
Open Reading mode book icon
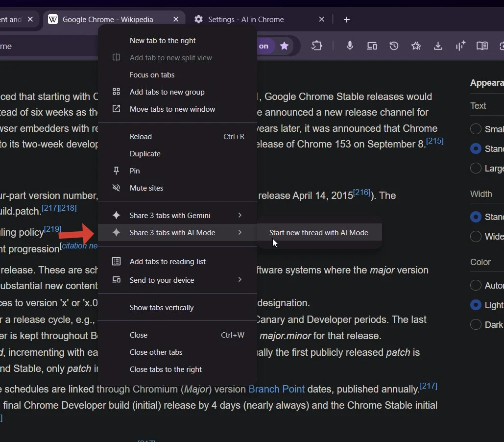[x=482, y=46]
